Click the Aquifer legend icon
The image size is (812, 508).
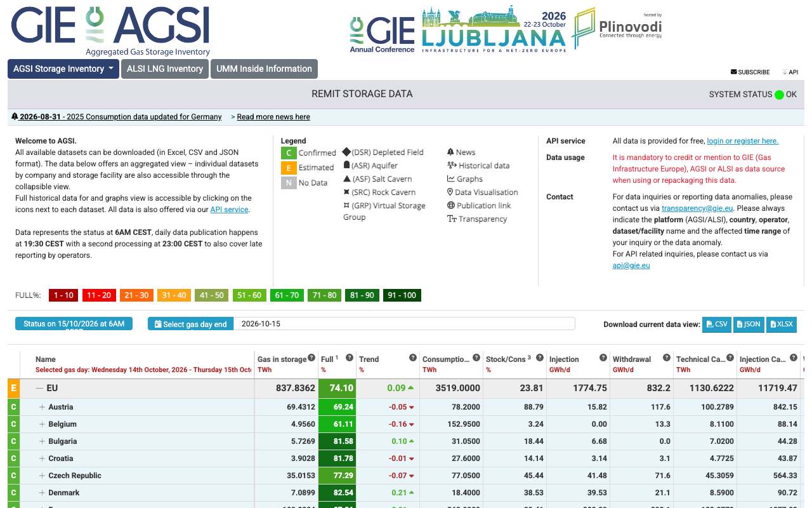[346, 165]
